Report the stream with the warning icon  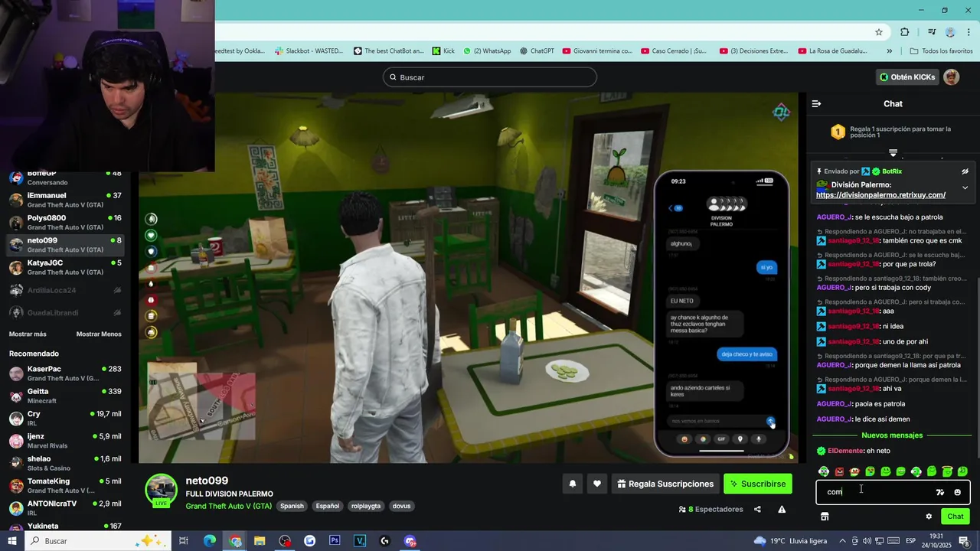tap(782, 510)
